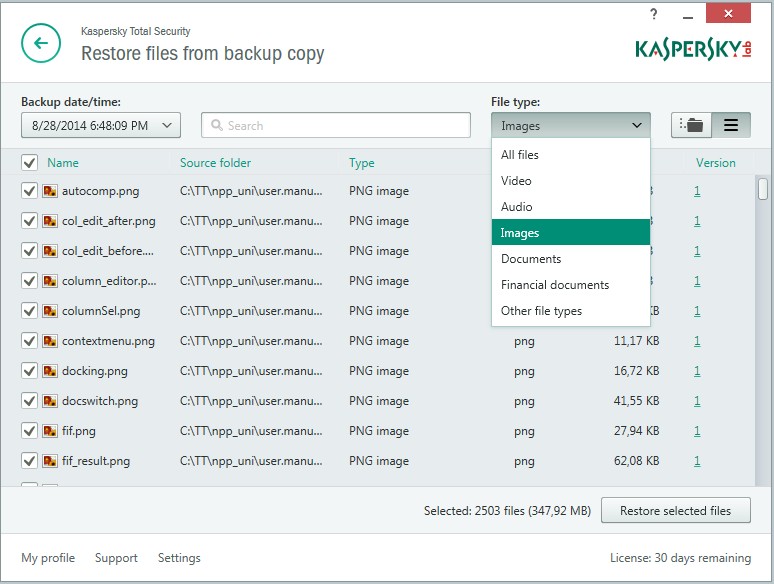Open version 1 link for contextmenu.png

(697, 341)
